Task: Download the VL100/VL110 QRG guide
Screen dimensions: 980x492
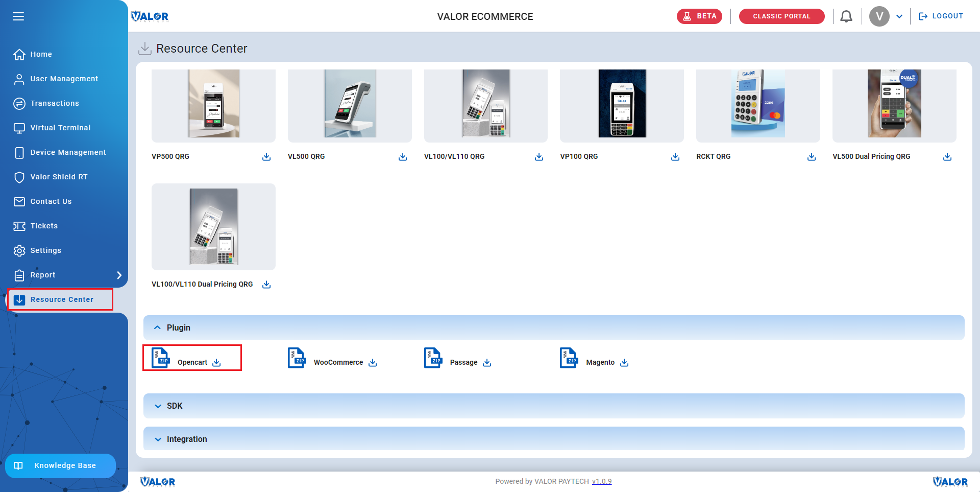Action: 539,157
